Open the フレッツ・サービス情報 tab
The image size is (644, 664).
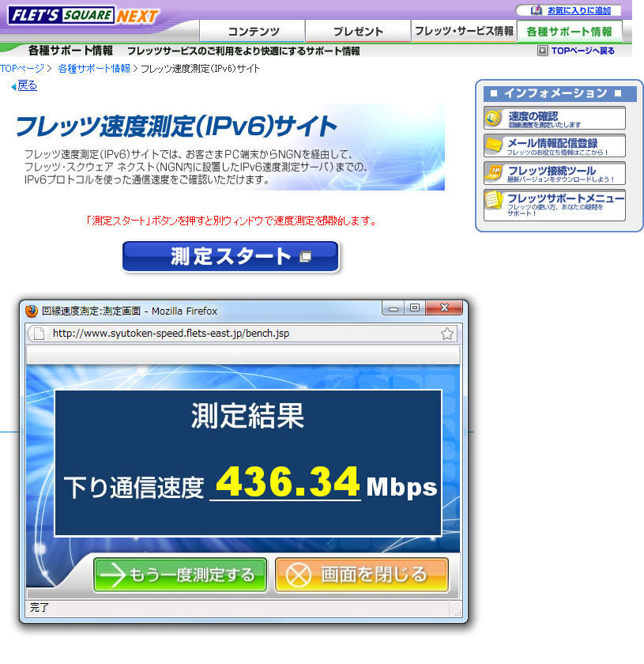tap(464, 31)
